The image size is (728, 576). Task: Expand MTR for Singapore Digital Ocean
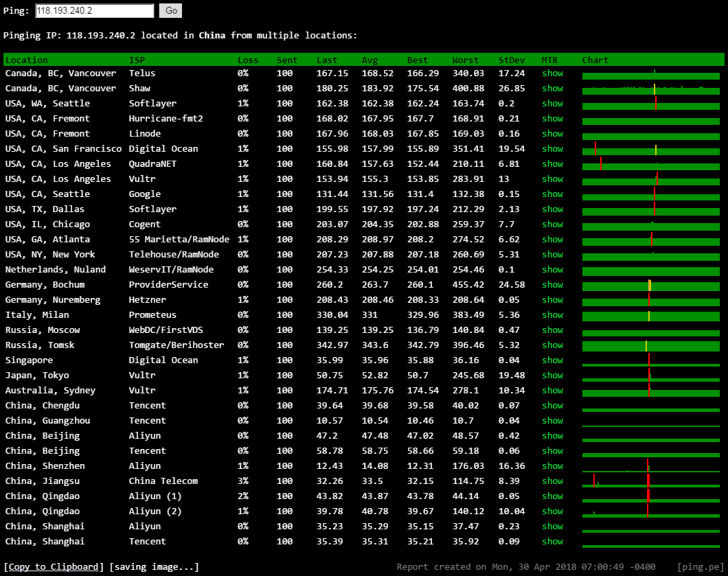pos(552,360)
